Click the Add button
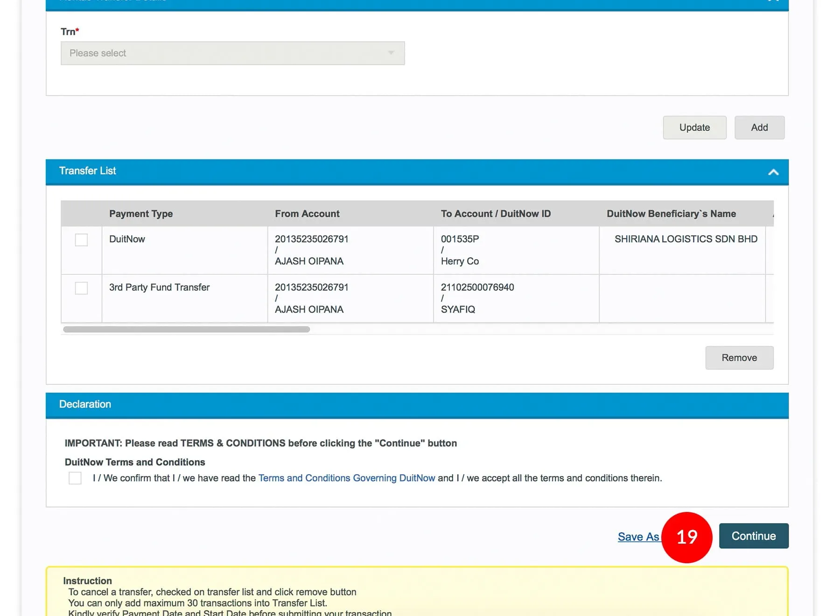The width and height of the screenshot is (840, 616). pos(759,127)
